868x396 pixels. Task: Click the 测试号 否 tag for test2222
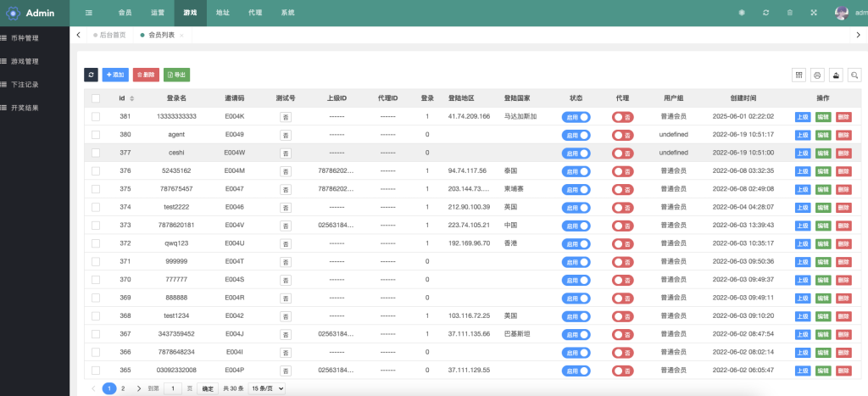point(286,208)
